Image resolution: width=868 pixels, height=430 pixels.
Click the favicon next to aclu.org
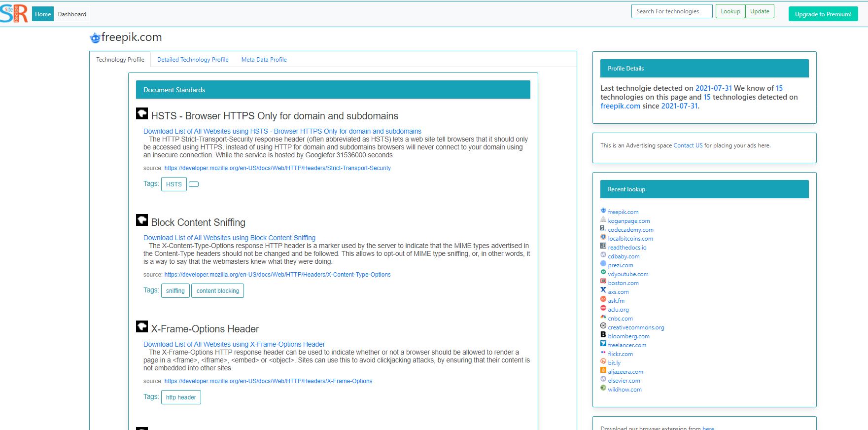pyautogui.click(x=603, y=308)
